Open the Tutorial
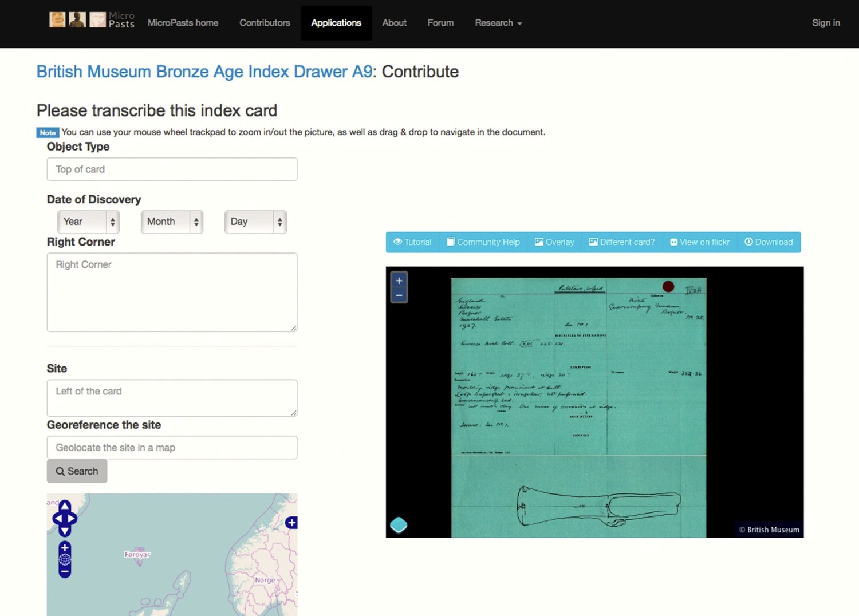859x616 pixels. point(412,242)
